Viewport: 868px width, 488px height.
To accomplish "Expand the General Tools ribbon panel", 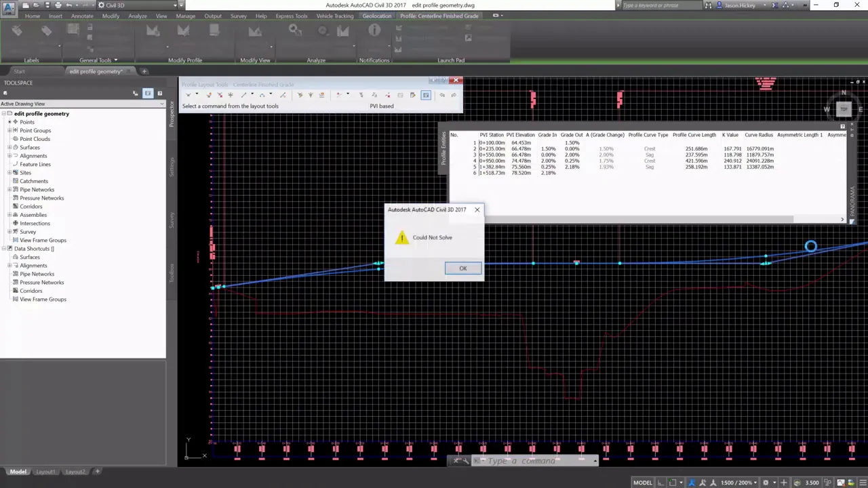I will pos(98,60).
